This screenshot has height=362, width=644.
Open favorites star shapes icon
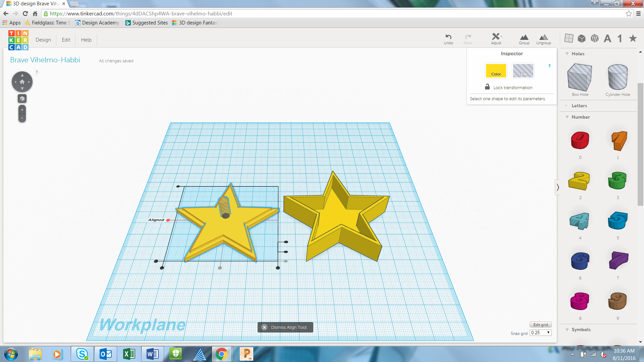pos(633,38)
